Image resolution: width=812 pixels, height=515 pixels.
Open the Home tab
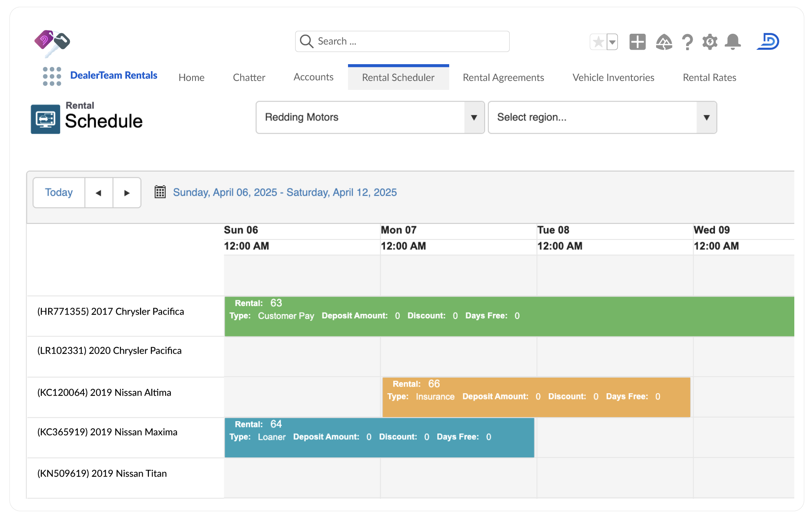(191, 77)
